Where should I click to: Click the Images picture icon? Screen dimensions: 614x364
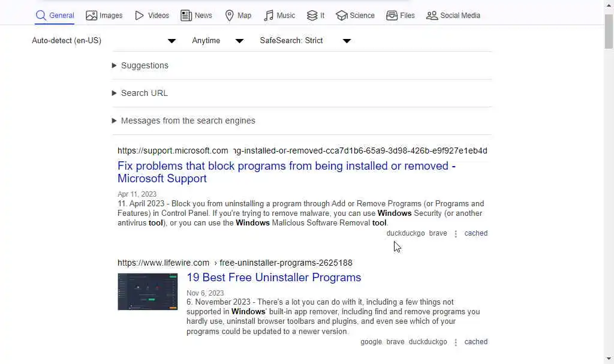click(x=91, y=15)
